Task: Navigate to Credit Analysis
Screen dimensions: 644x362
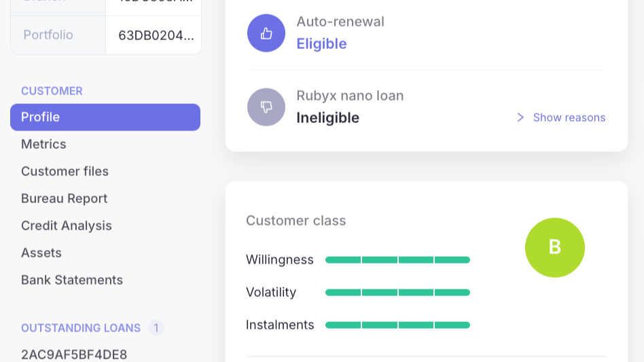Action: coord(66,225)
